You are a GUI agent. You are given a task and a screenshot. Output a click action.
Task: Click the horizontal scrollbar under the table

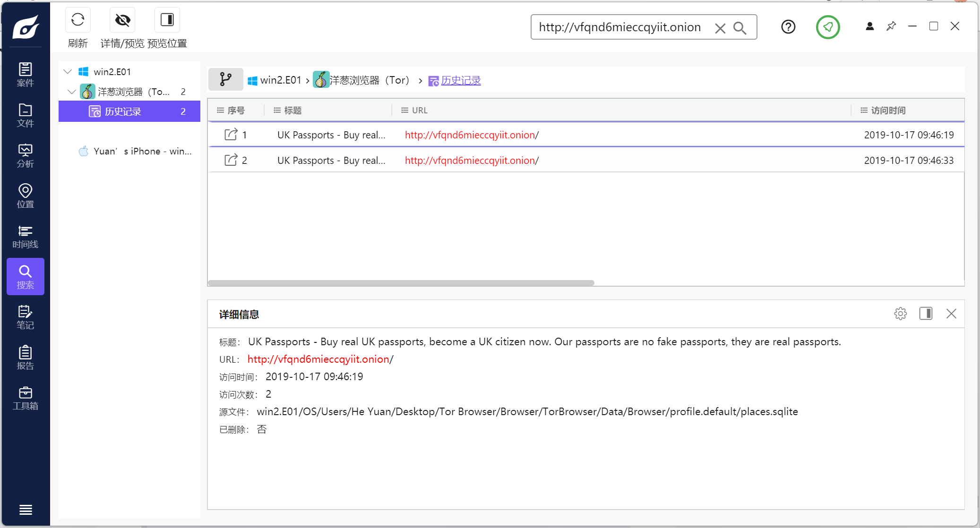pos(401,283)
